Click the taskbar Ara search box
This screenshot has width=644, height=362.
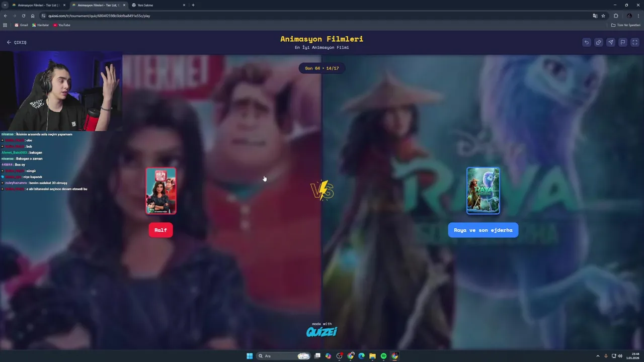[x=283, y=356]
